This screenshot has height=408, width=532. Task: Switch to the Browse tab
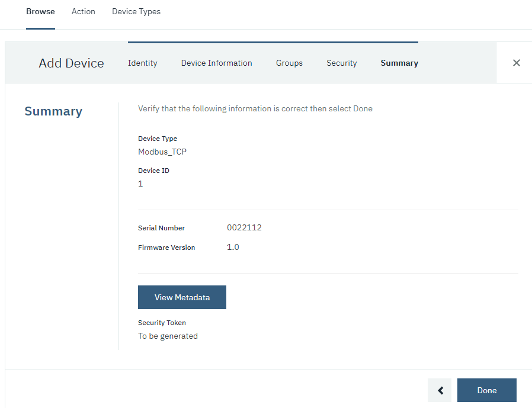(40, 11)
